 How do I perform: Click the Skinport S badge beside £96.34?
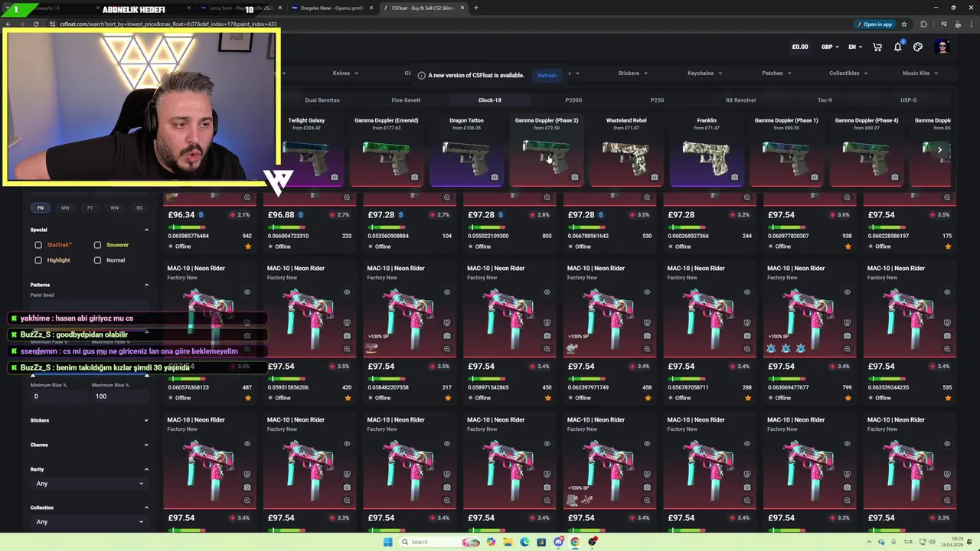click(x=201, y=215)
